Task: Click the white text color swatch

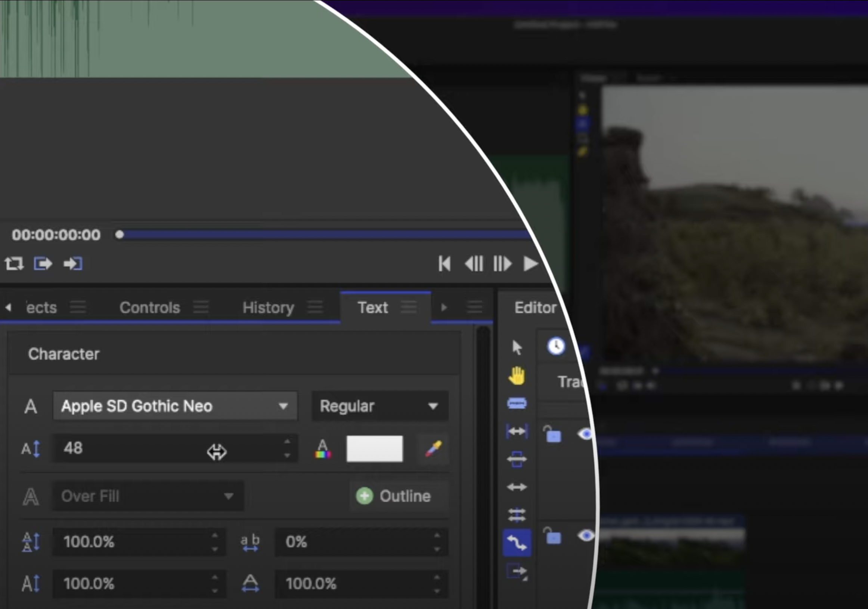Action: click(x=374, y=449)
